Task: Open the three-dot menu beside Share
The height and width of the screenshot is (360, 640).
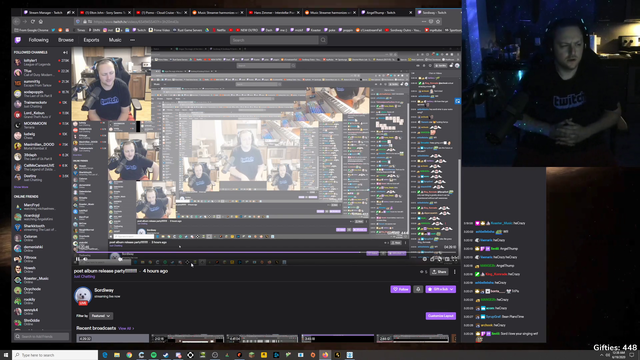Action: [x=454, y=272]
